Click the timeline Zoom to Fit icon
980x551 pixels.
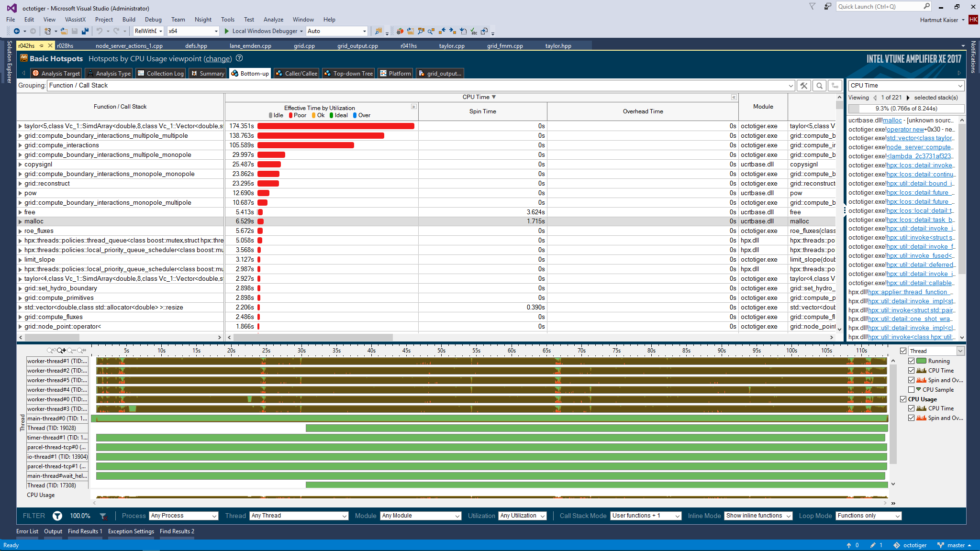click(x=81, y=351)
